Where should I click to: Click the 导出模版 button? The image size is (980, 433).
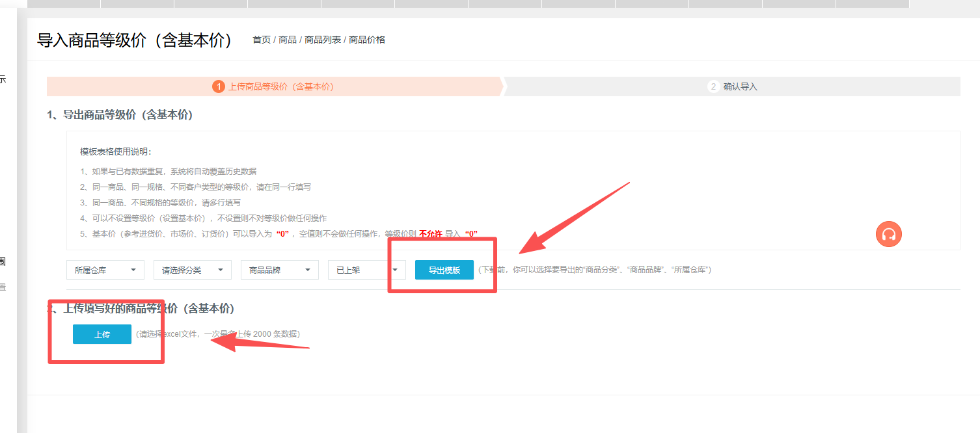pos(444,270)
